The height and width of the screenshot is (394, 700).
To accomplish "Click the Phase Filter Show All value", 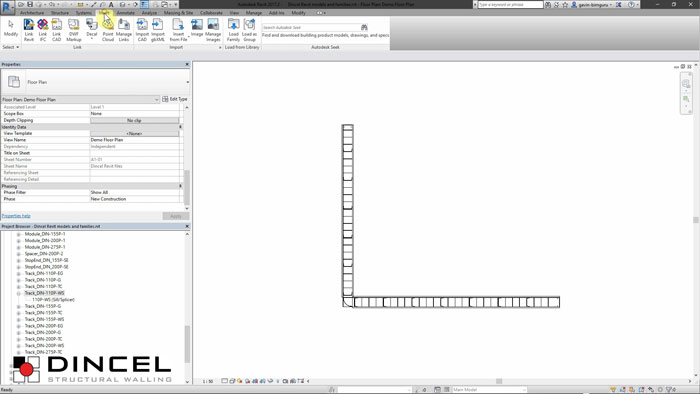I will click(x=134, y=192).
